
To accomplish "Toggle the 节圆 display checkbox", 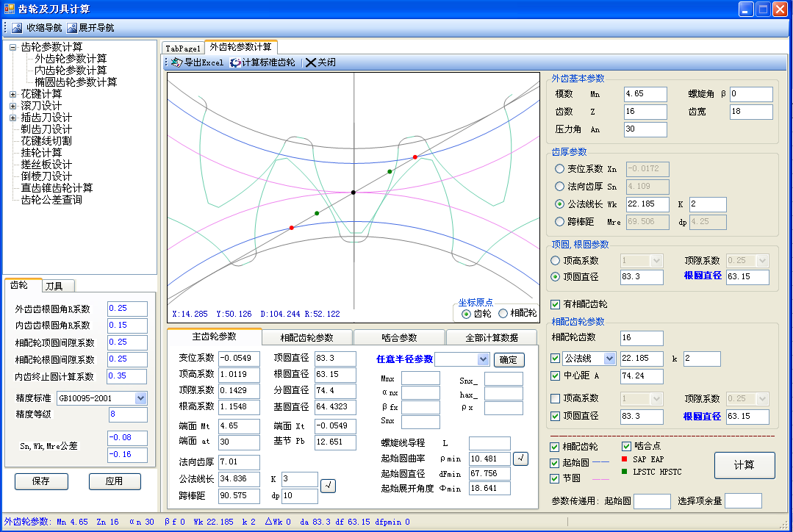I will 555,478.
